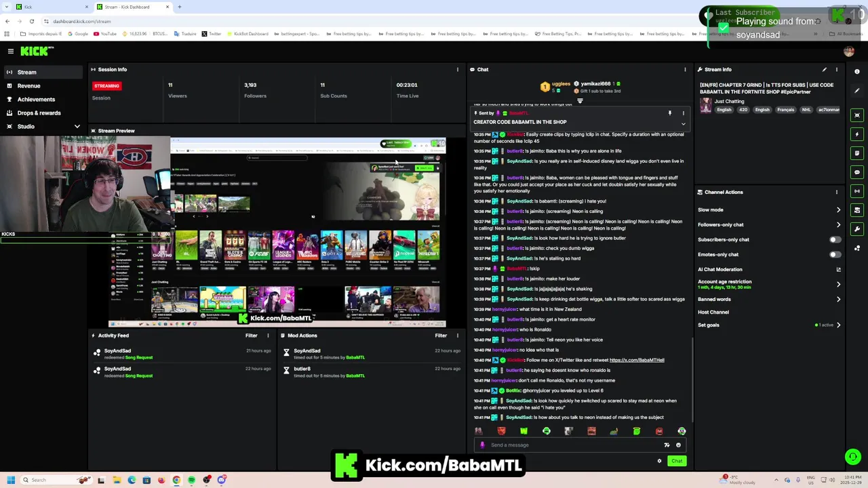
Task: Expand Account age restriction settings
Action: pyautogui.click(x=838, y=284)
